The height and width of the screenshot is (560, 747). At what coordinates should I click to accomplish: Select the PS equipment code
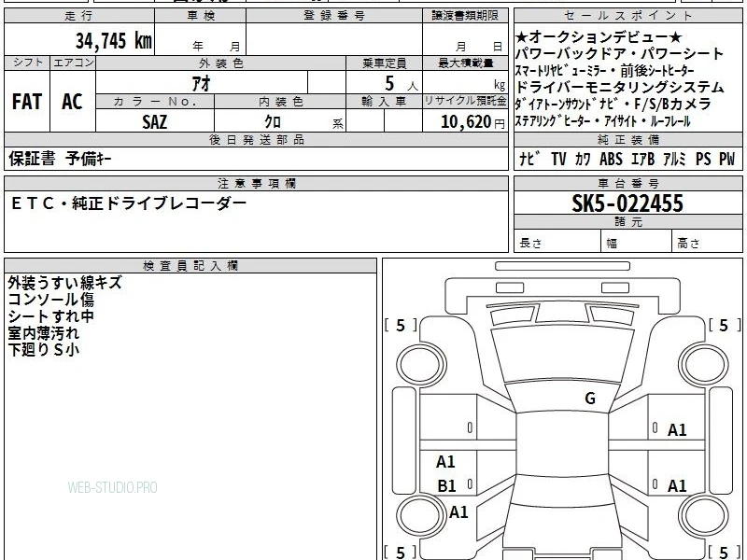click(703, 159)
